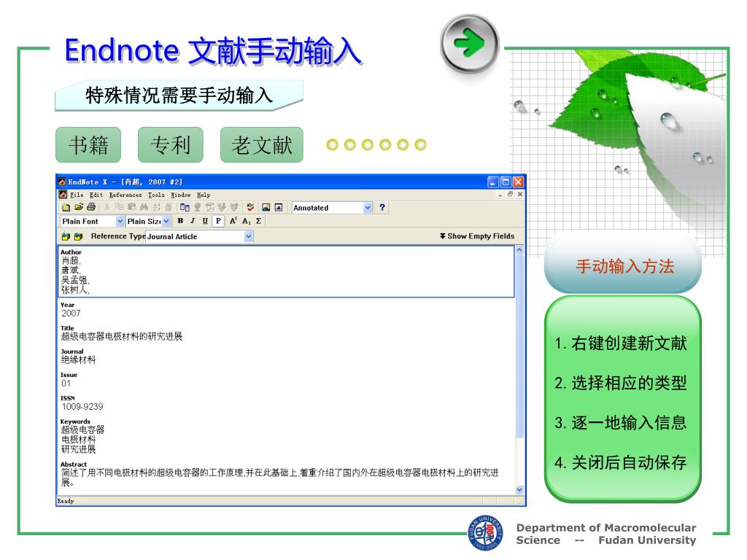Viewport: 747px width, 560px height.
Task: Click the Abstract text paragraph
Action: pos(279,478)
